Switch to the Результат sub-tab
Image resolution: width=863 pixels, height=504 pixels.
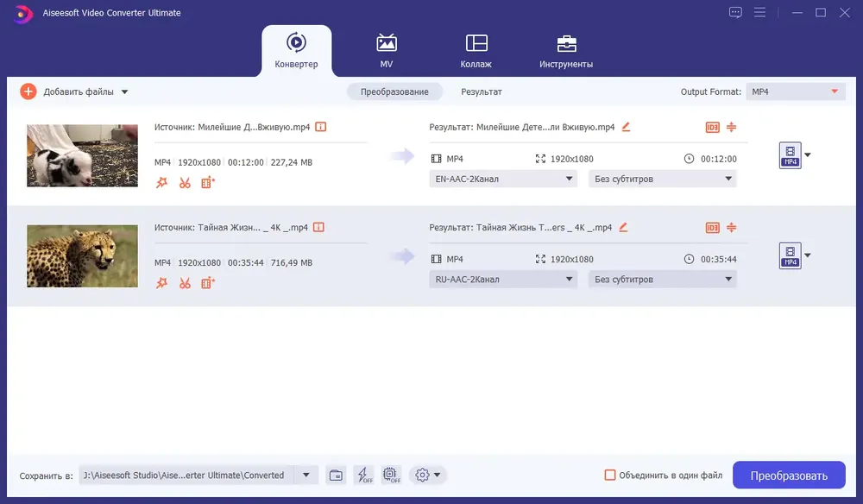[481, 91]
